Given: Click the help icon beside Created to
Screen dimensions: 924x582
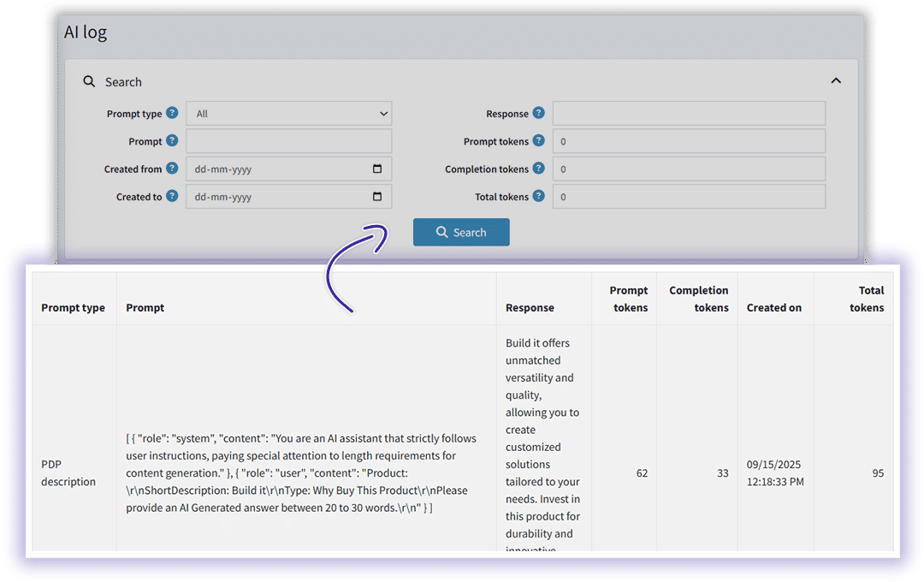Looking at the screenshot, I should click(174, 196).
